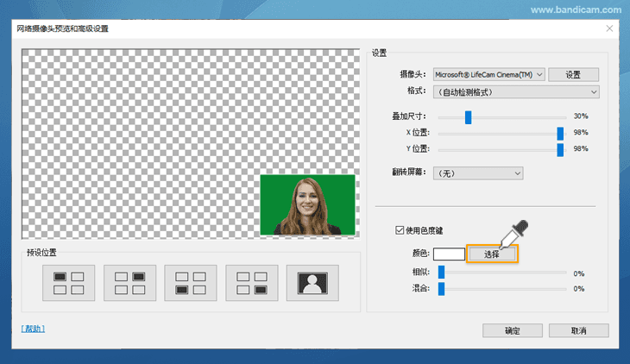Select the top-left preset position

[68, 283]
